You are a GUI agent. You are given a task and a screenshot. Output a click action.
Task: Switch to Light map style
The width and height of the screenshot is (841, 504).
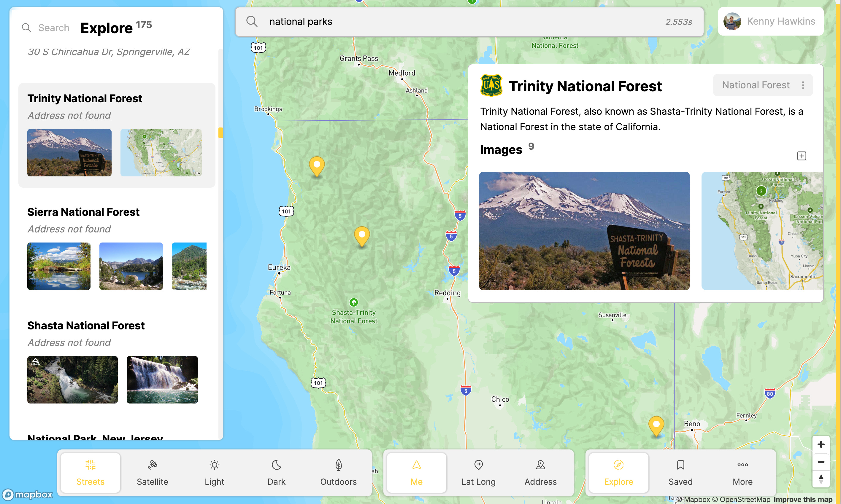pyautogui.click(x=214, y=472)
